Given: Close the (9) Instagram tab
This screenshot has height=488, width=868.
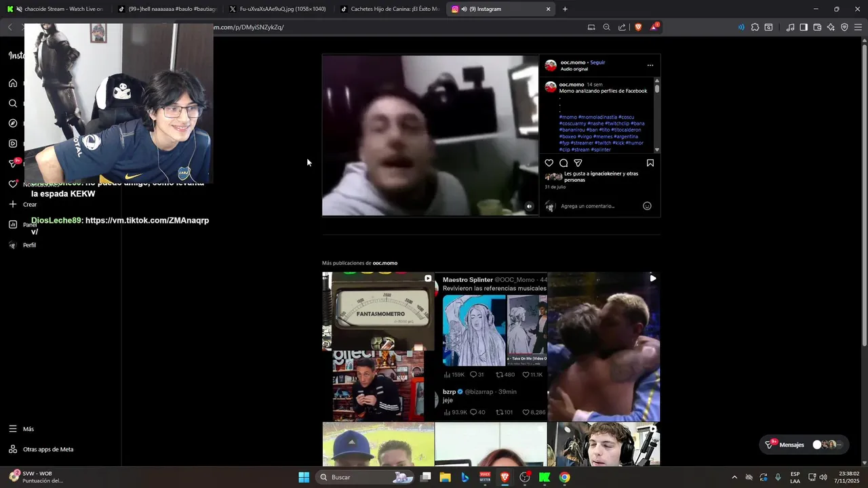Looking at the screenshot, I should (548, 9).
